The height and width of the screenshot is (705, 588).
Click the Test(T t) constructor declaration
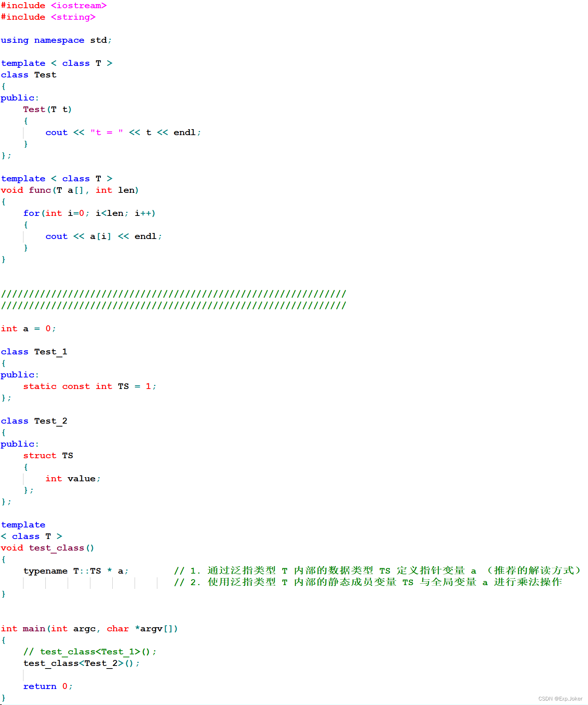pos(47,109)
